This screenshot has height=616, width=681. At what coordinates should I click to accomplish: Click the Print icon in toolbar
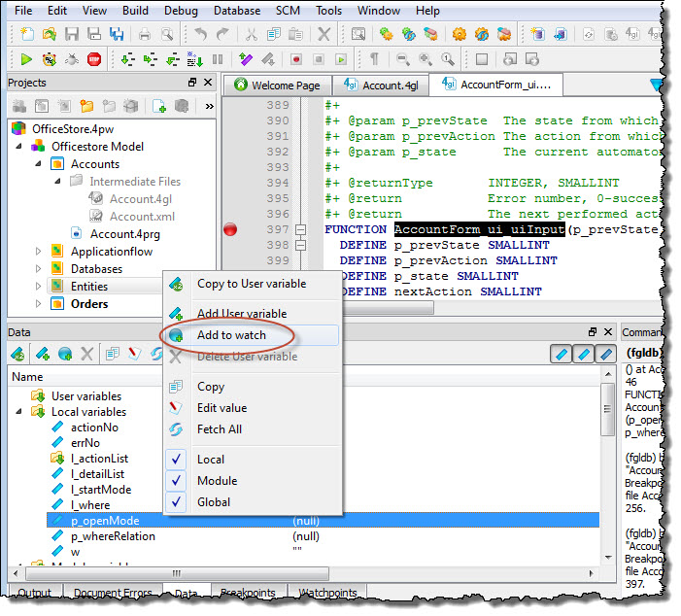144,34
